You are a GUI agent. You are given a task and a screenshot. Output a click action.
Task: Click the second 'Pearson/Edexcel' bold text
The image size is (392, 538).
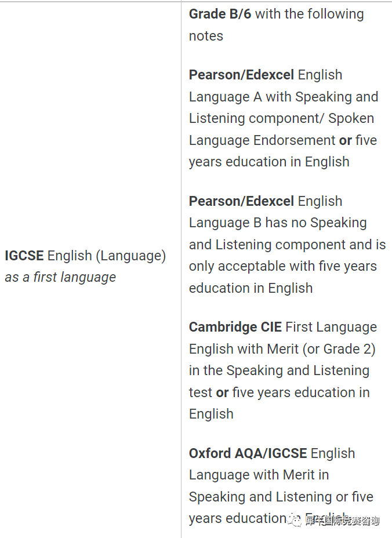(242, 201)
